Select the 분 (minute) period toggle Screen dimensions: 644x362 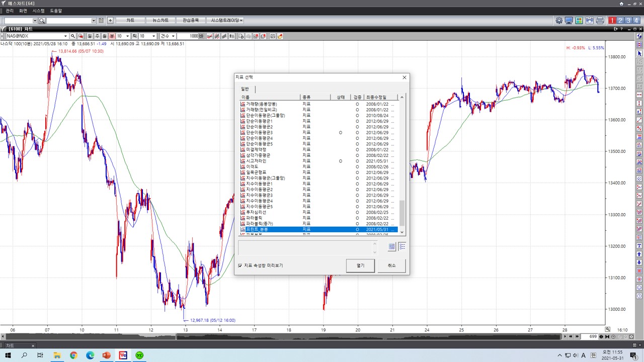[x=112, y=36]
